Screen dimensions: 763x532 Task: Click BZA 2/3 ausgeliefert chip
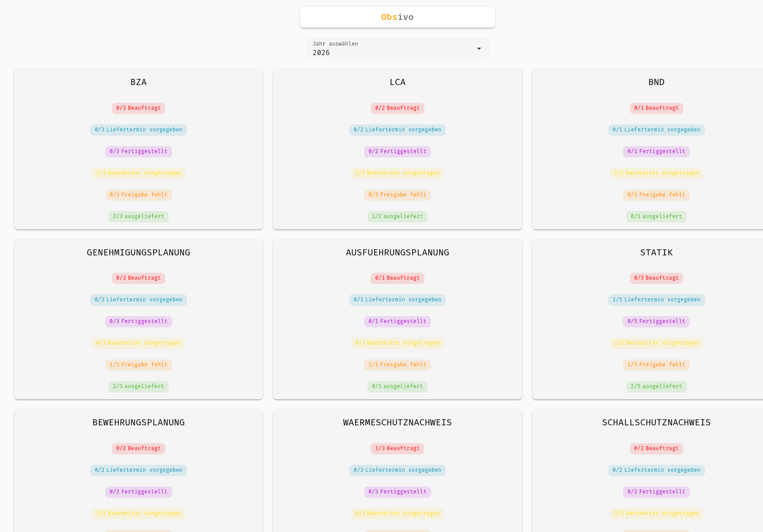pyautogui.click(x=139, y=217)
